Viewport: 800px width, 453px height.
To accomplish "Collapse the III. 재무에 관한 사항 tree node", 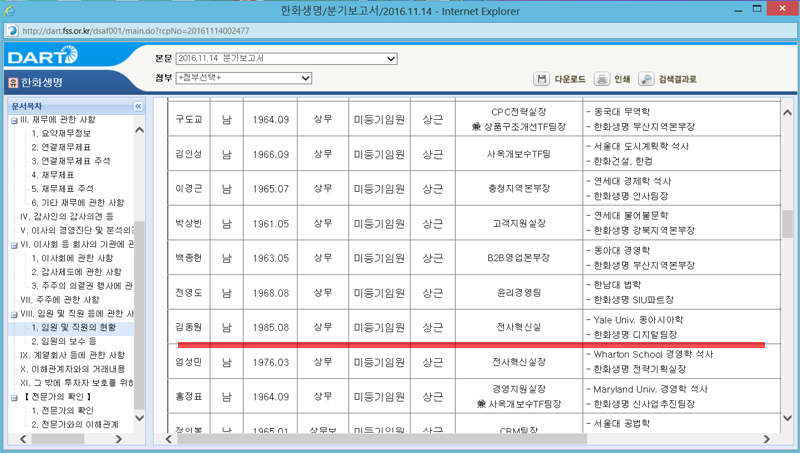I will click(14, 120).
